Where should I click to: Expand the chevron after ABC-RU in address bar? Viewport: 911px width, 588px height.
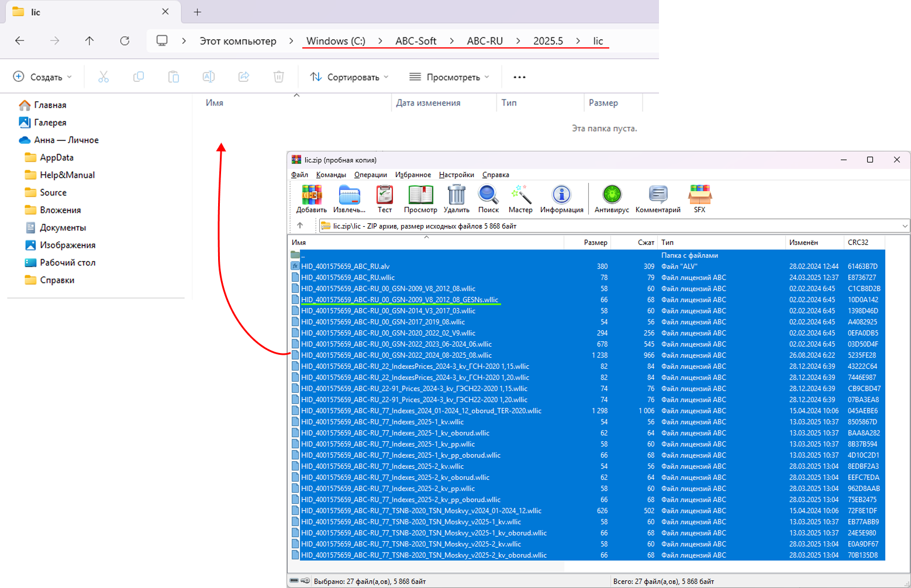click(x=518, y=41)
